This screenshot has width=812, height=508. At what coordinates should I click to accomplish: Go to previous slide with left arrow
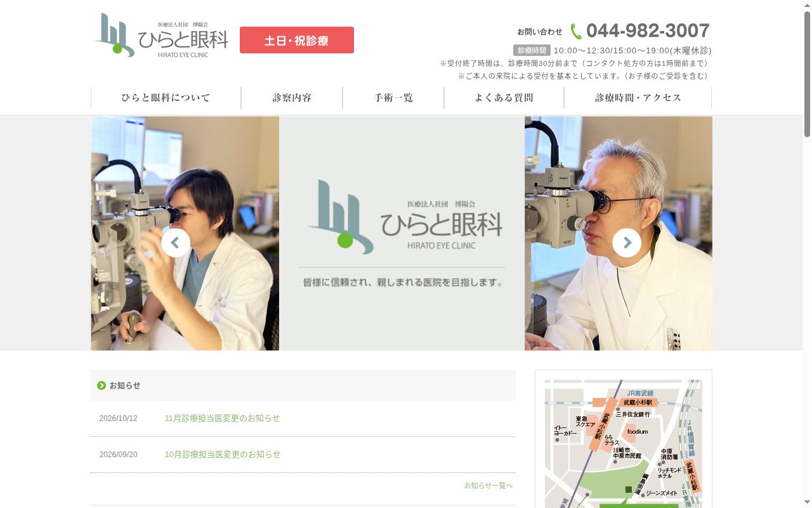[x=176, y=243]
